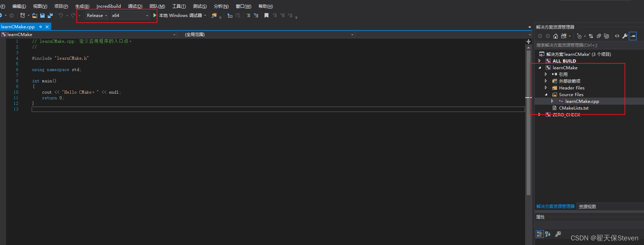Click the Solution Explorer search field
This screenshot has width=644, height=245.
(588, 45)
